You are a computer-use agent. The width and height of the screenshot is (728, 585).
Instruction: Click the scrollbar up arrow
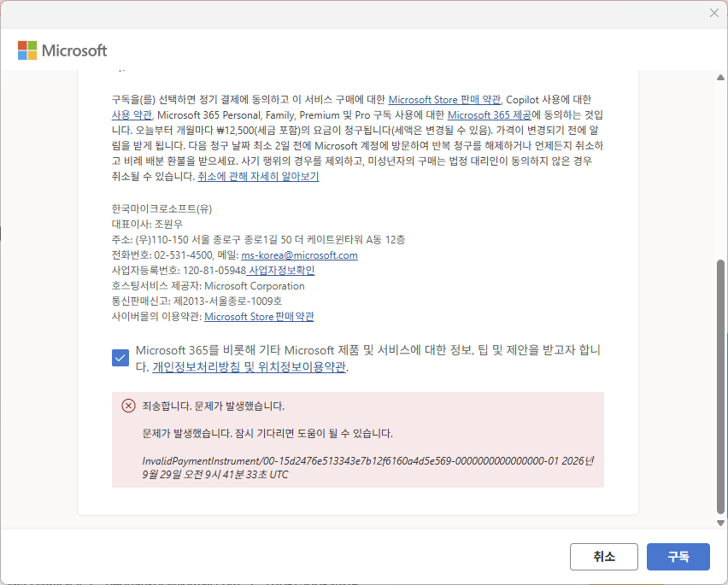point(720,77)
